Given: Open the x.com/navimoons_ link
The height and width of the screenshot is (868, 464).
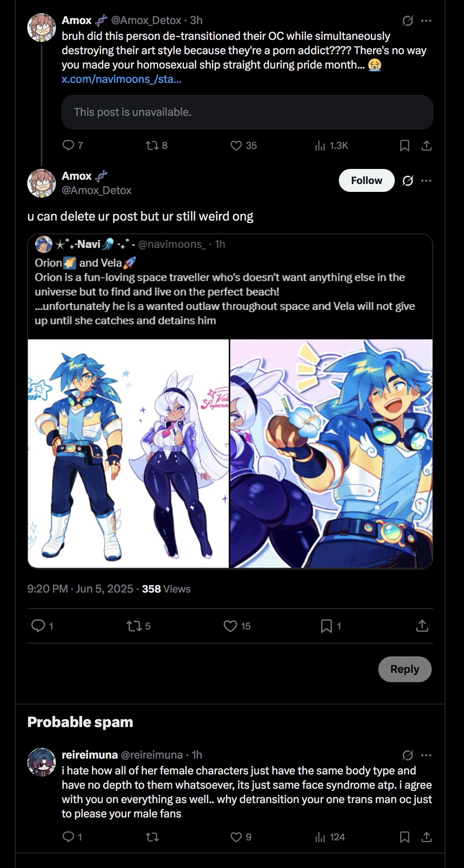Looking at the screenshot, I should (x=121, y=79).
